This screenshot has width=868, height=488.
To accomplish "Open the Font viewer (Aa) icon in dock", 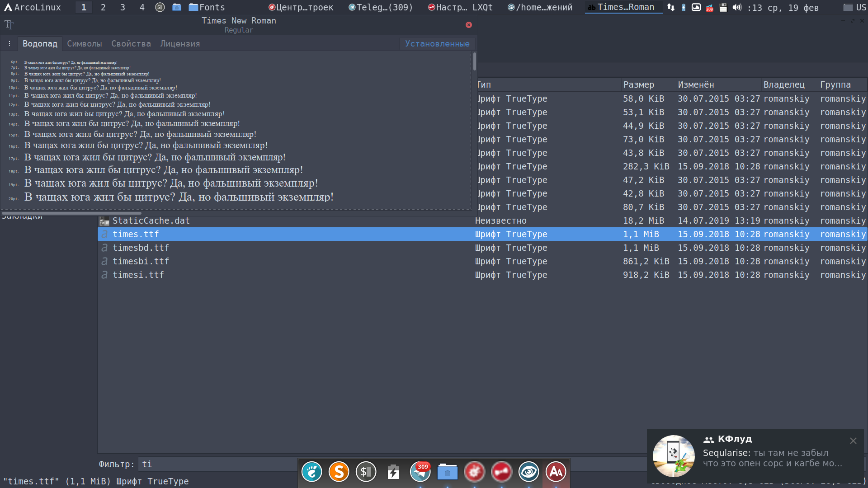I will (x=556, y=472).
